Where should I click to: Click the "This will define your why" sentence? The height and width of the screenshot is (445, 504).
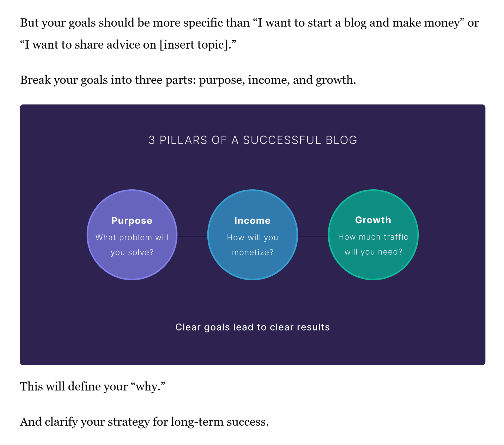[x=93, y=386]
